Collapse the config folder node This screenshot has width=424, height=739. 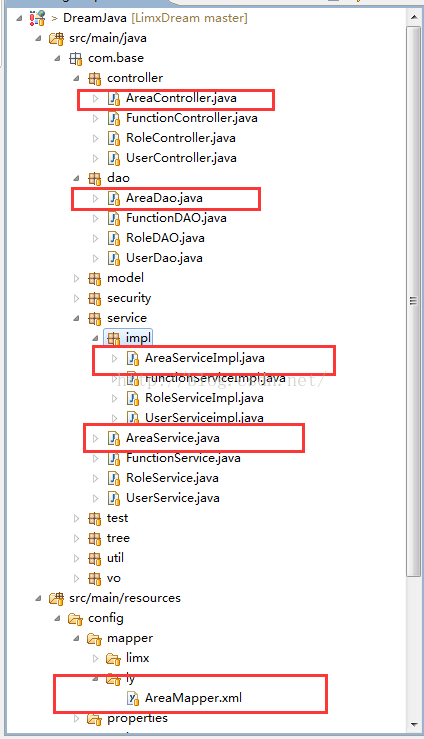[x=57, y=619]
